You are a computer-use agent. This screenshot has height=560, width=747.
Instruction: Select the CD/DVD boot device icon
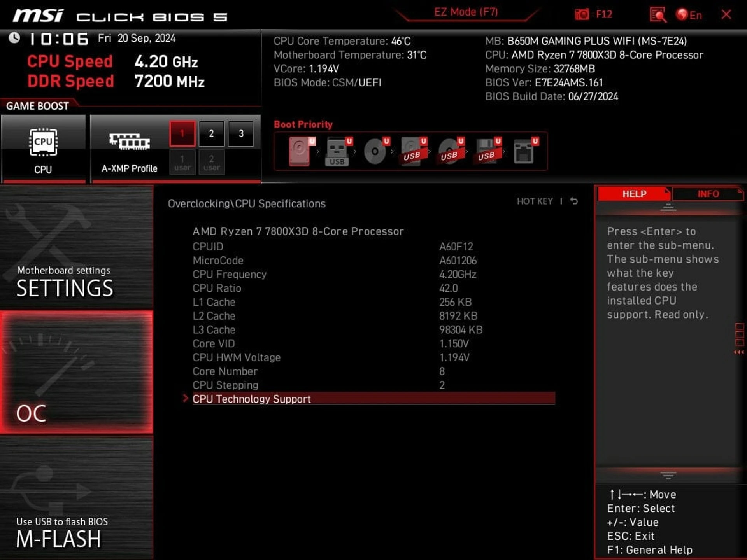click(x=376, y=151)
